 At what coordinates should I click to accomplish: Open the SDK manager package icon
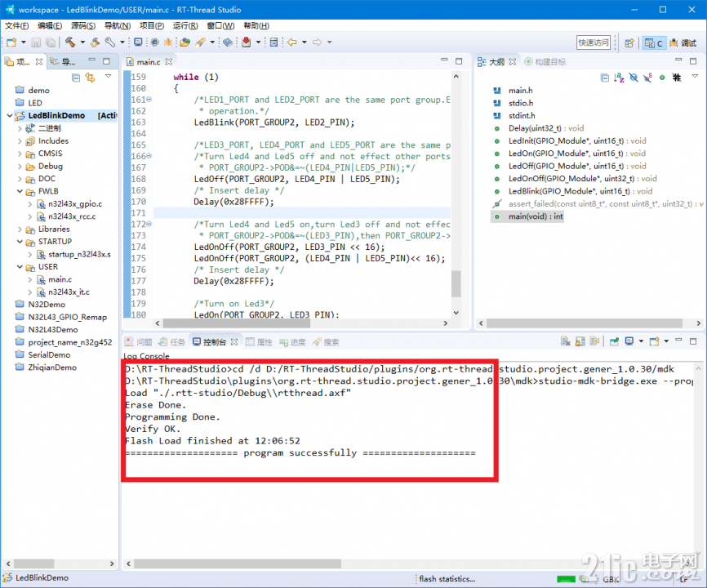(x=228, y=42)
